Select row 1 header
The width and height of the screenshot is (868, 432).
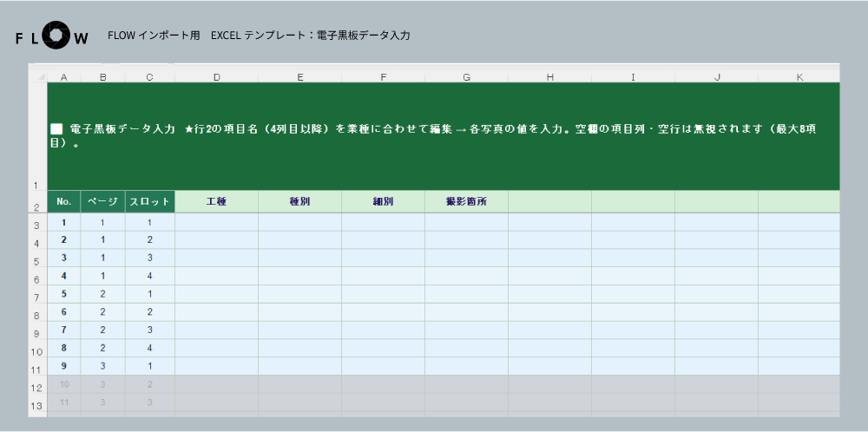37,136
